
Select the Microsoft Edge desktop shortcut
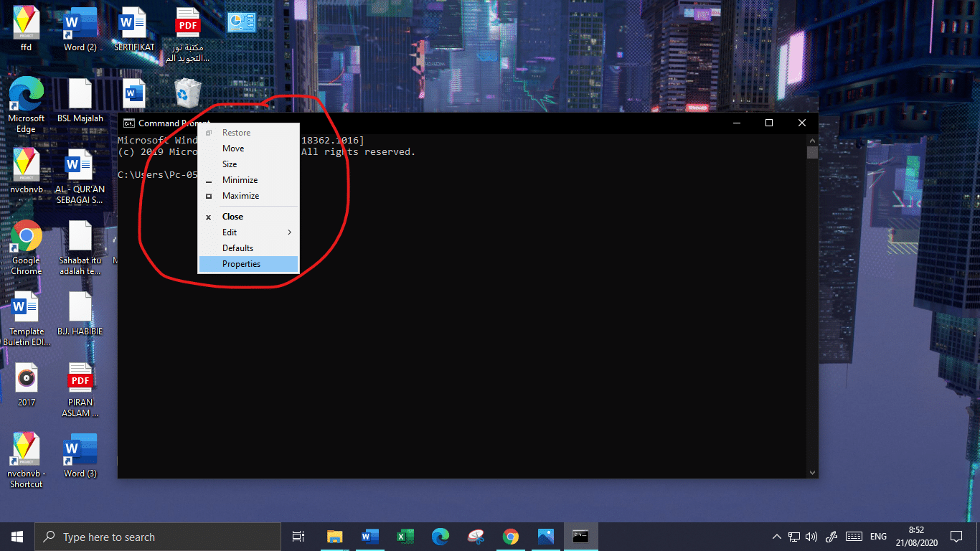point(27,105)
